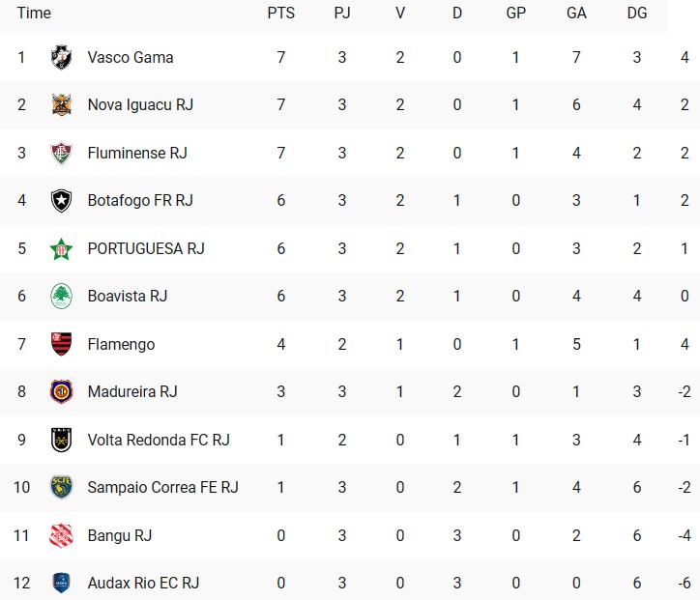700x600 pixels.
Task: Click the Nova Iguacu RJ team crest
Action: click(x=61, y=105)
